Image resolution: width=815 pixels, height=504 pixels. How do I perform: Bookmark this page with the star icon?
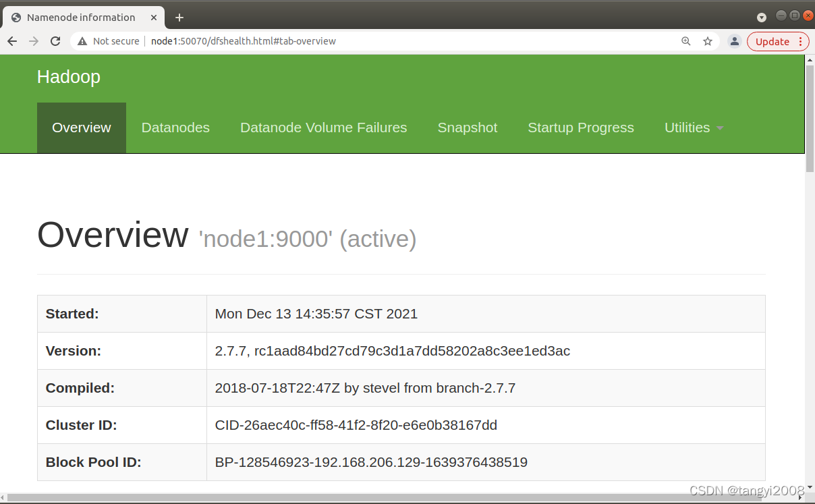pos(708,41)
